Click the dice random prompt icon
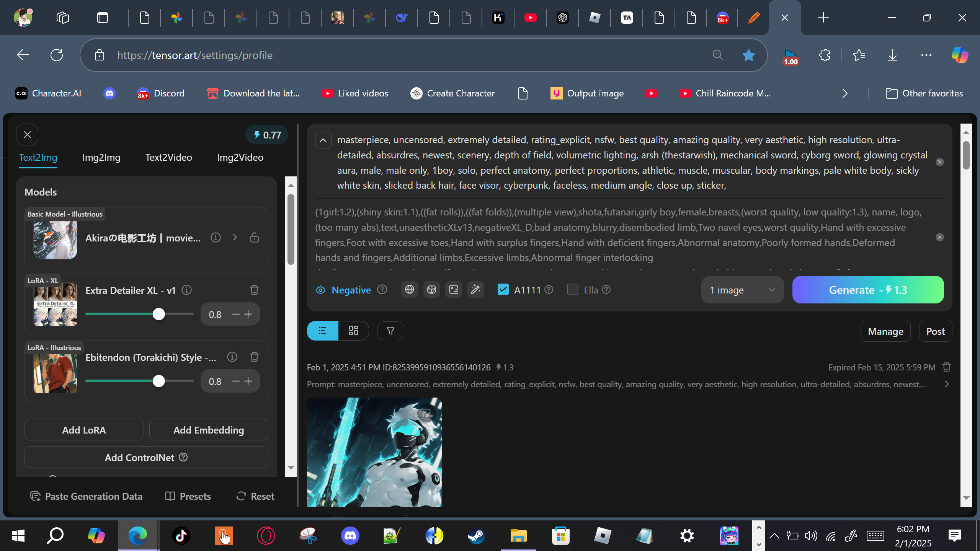980x551 pixels. (x=431, y=290)
